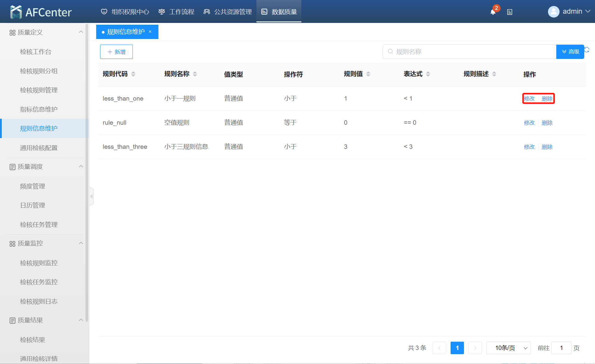Expand the 高级 advanced search panel
The width and height of the screenshot is (595, 364).
click(x=570, y=52)
